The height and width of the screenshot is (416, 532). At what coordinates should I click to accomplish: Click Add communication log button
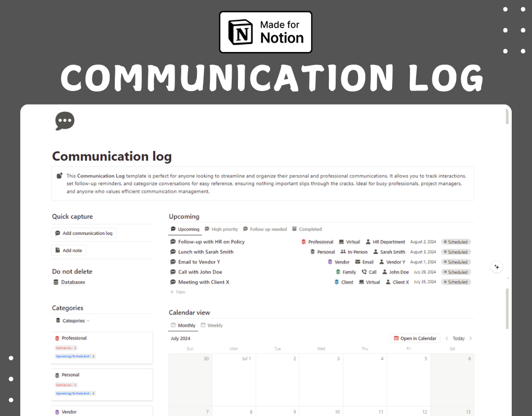pos(84,233)
